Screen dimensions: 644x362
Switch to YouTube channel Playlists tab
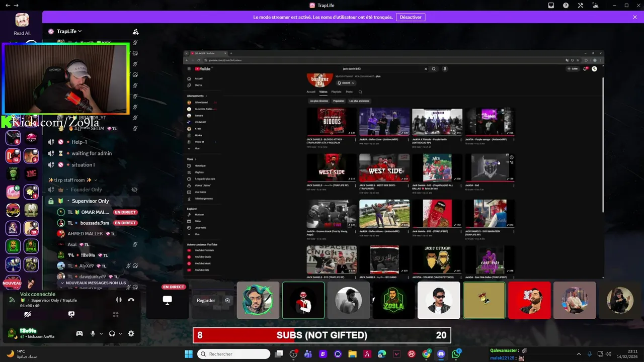336,92
